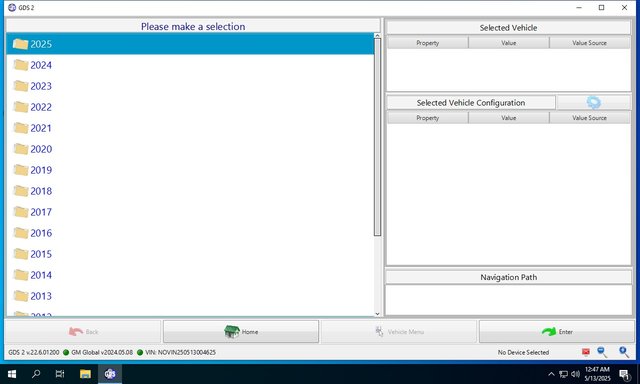Click Property header in Selected Vehicle Configuration table

[427, 118]
